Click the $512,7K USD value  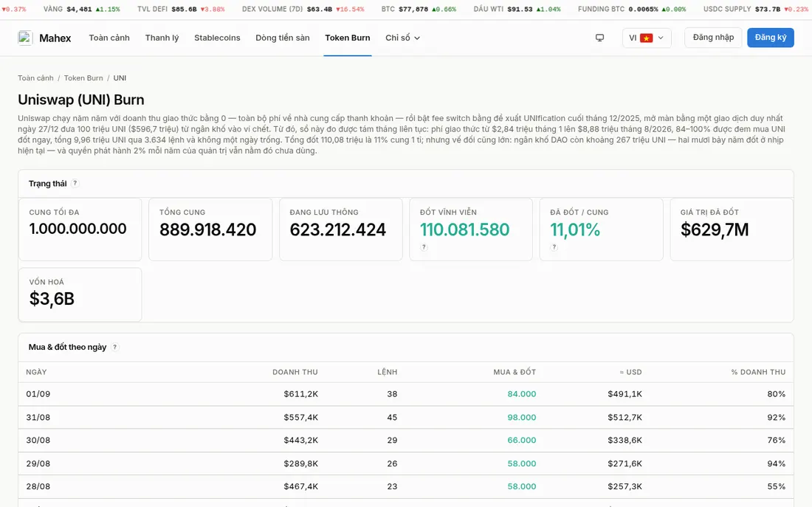point(625,418)
